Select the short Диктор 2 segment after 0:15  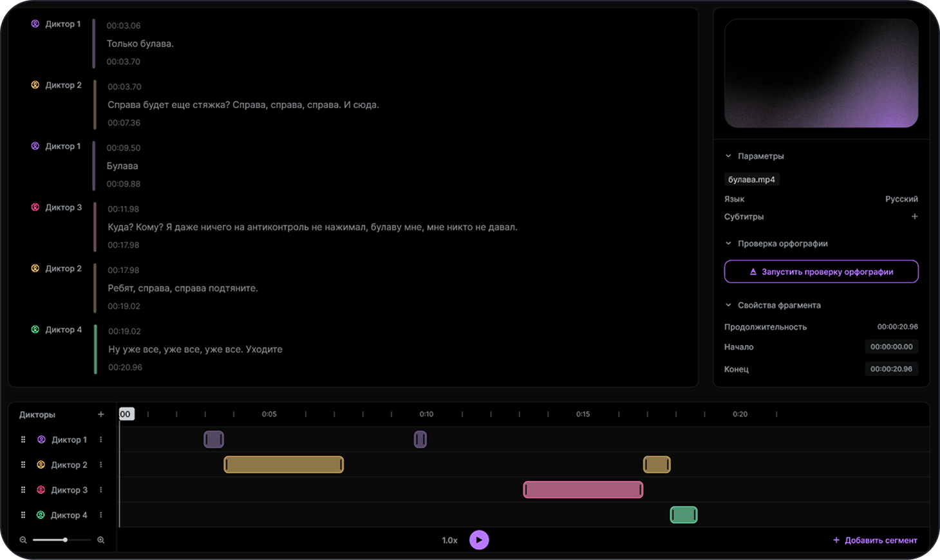657,465
